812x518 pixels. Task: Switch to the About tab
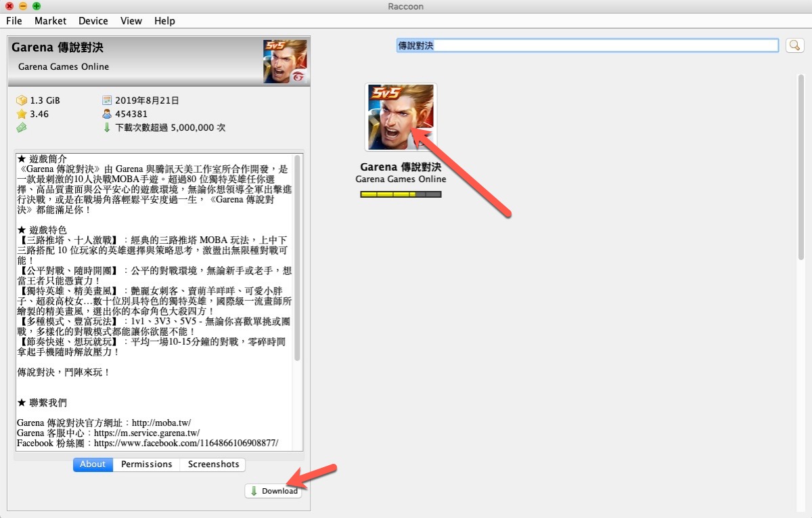93,465
